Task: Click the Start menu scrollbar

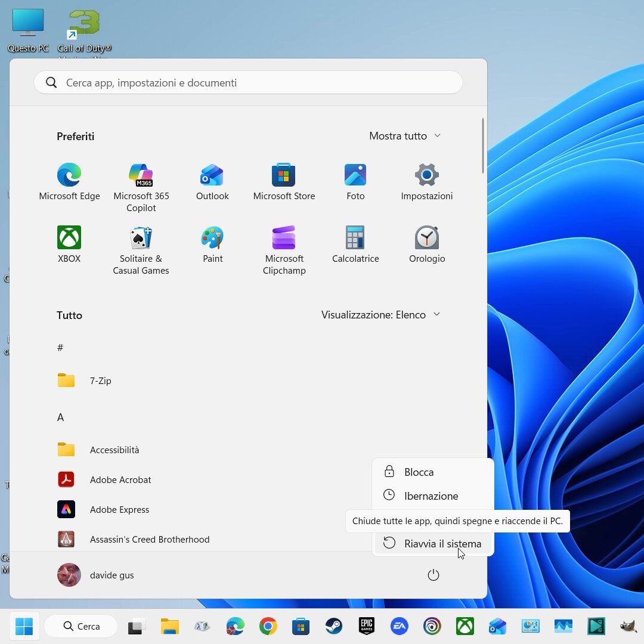Action: [x=482, y=146]
